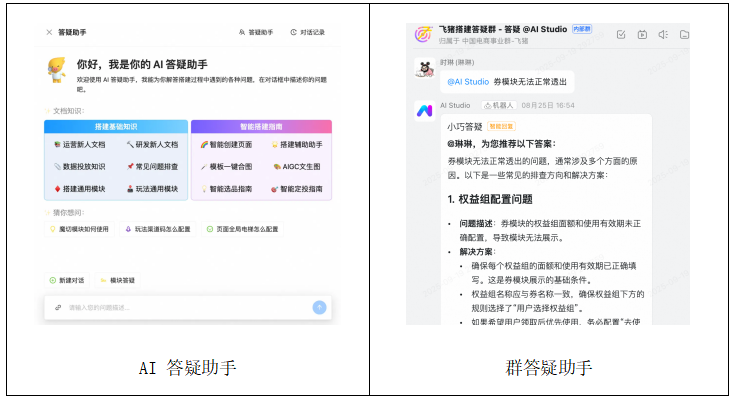The height and width of the screenshot is (404, 736).
Task: Click subtitle 归属于 中国电商事业群-飞猪
Action: (x=483, y=41)
